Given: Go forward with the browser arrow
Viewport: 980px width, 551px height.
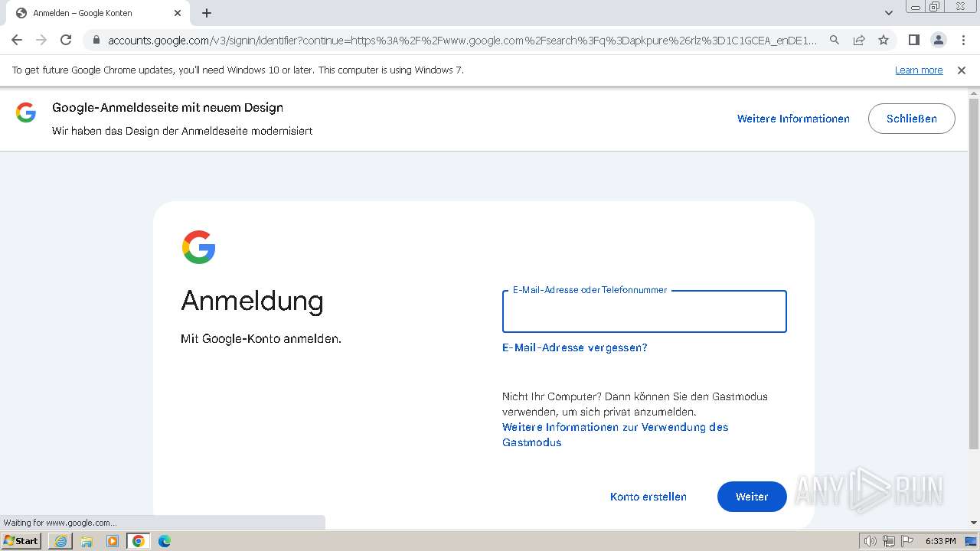Looking at the screenshot, I should [41, 40].
